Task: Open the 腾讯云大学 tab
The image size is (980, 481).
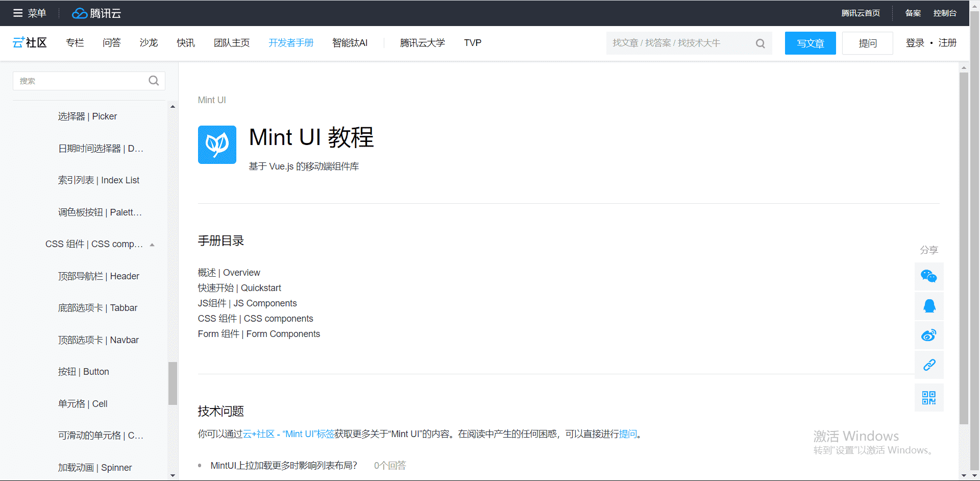Action: [x=422, y=43]
